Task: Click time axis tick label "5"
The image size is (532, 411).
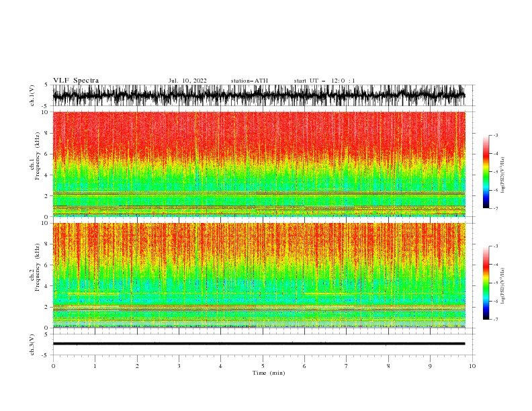Action: point(263,366)
